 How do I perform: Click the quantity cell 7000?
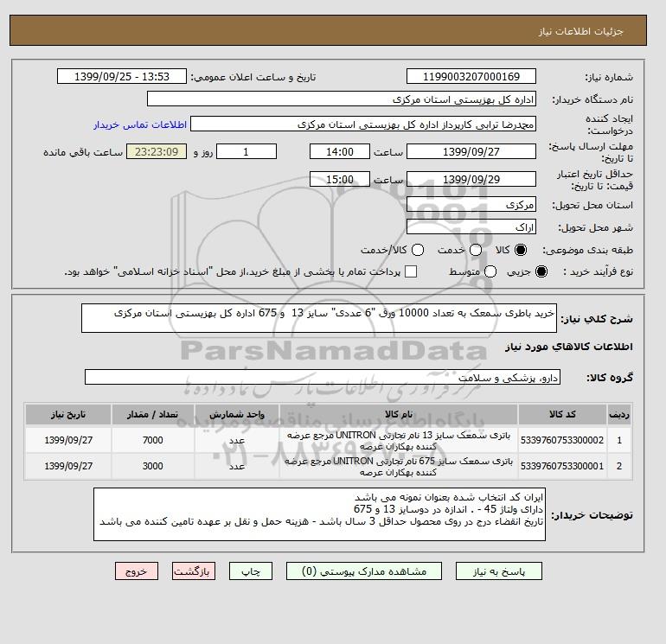pyautogui.click(x=153, y=440)
